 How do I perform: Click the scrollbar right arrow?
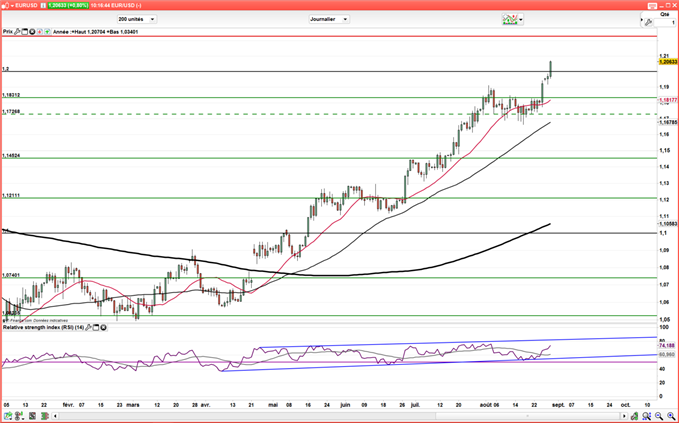click(624, 416)
